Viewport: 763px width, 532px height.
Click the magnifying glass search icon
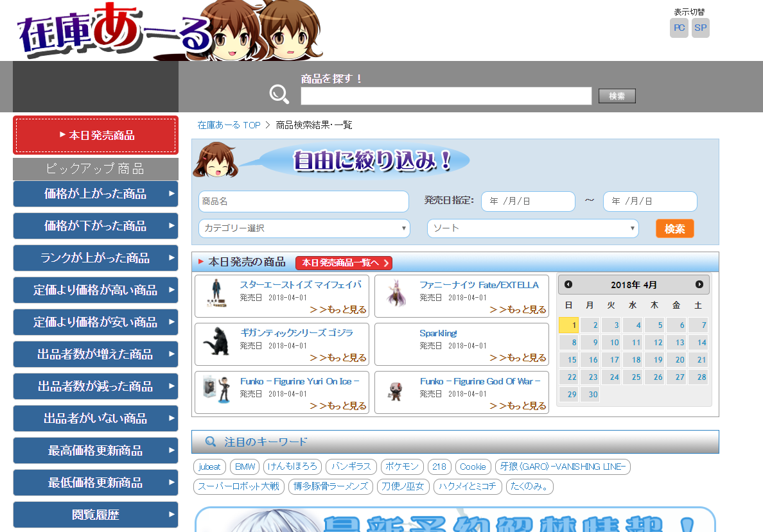click(x=279, y=94)
